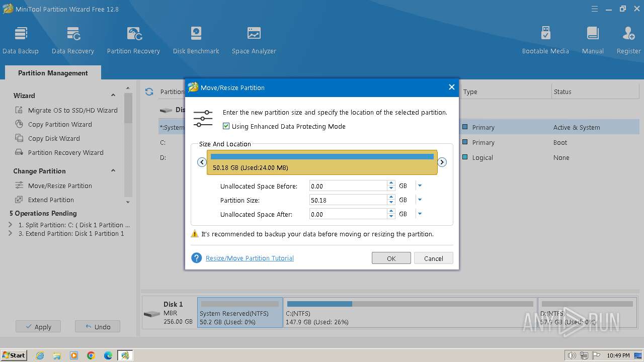Open the unit dropdown for Unallocated Space Before

420,186
